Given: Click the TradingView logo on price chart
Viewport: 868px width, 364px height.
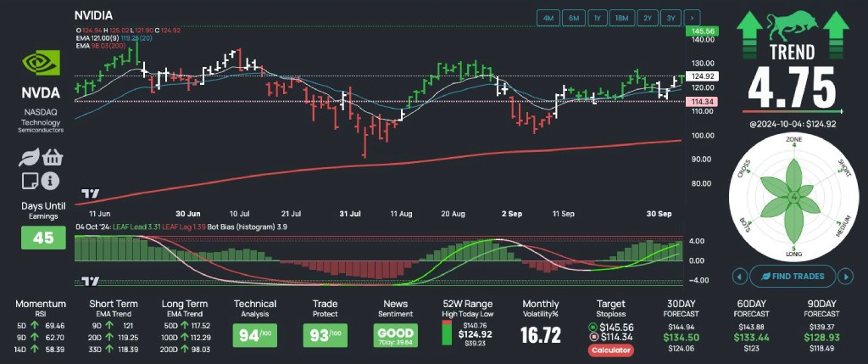Looking at the screenshot, I should pos(85,194).
